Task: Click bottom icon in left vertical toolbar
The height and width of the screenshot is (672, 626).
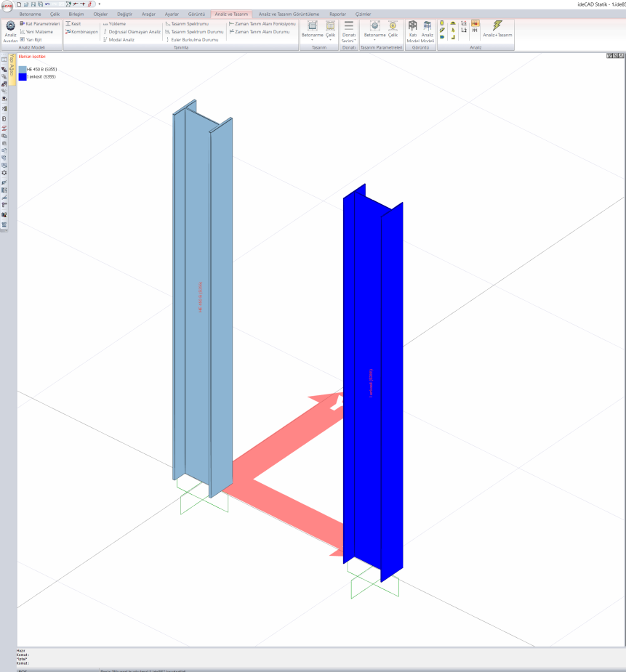Action: (x=4, y=224)
